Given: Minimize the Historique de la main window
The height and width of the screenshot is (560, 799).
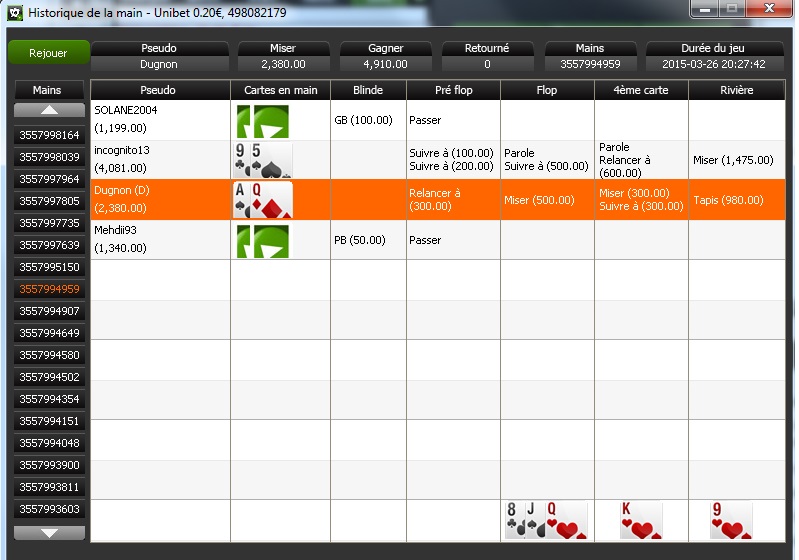Looking at the screenshot, I should pyautogui.click(x=705, y=9).
